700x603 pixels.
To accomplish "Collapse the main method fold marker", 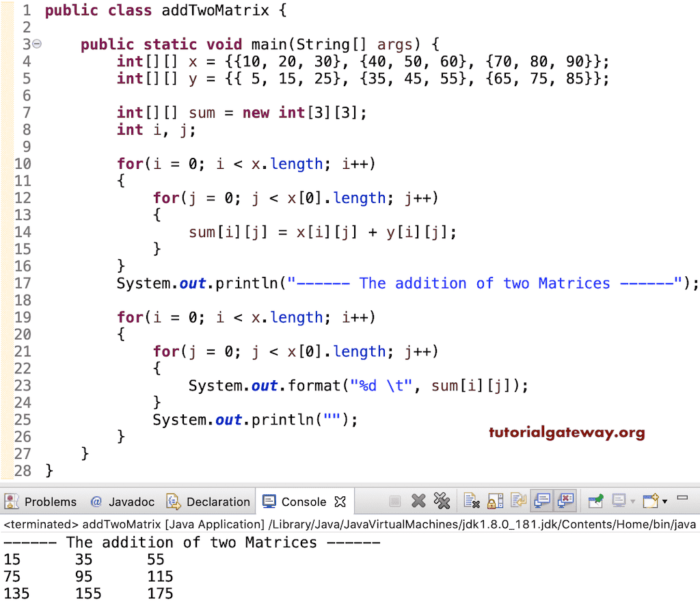I will click(37, 43).
